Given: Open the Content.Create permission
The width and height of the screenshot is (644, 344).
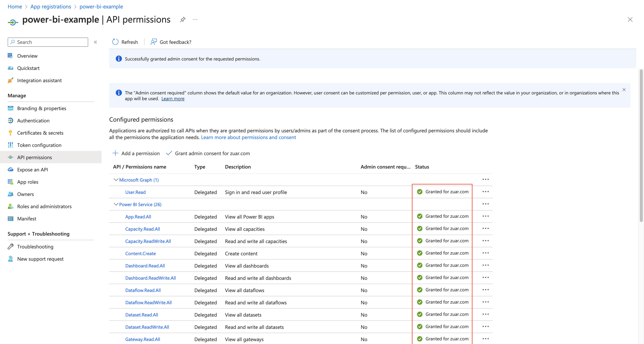Looking at the screenshot, I should click(x=140, y=253).
